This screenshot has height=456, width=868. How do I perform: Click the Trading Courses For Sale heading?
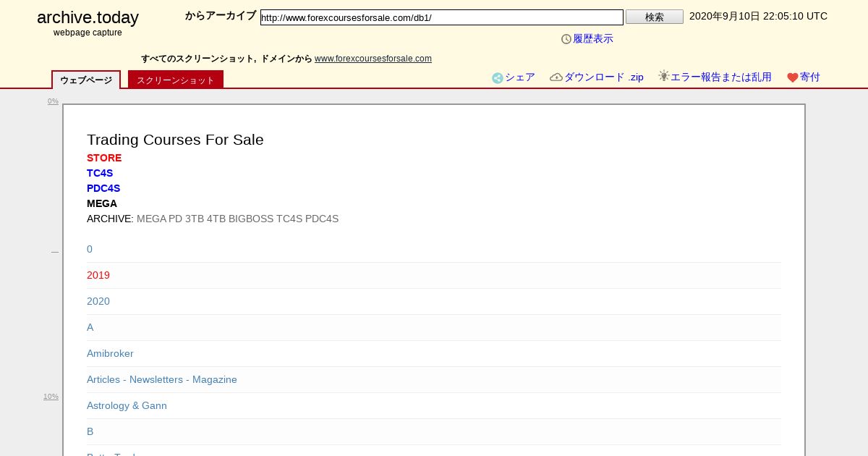tap(175, 140)
